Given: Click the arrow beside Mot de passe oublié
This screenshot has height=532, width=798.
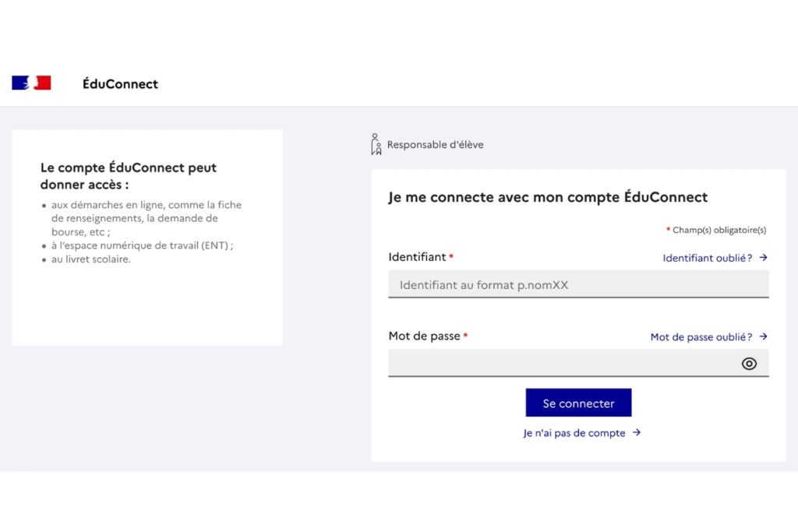Looking at the screenshot, I should [x=764, y=336].
